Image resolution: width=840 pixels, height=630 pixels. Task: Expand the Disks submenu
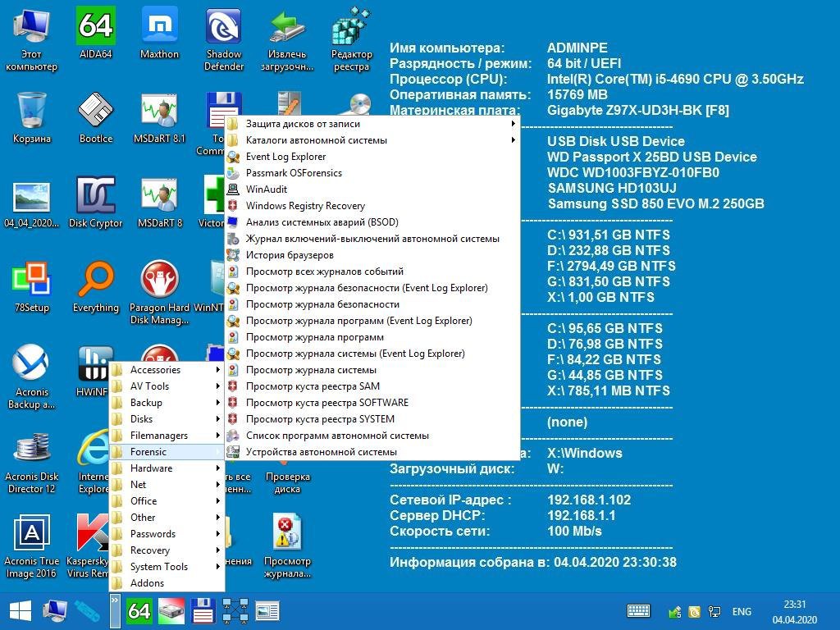pos(167,419)
